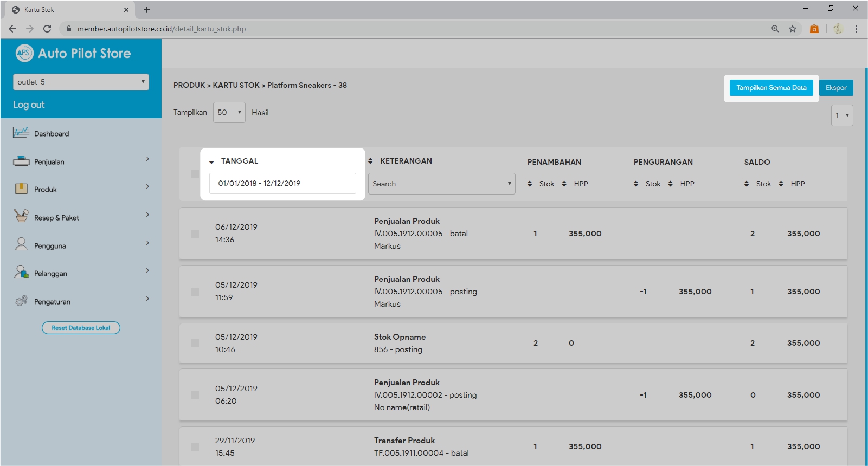Image resolution: width=868 pixels, height=466 pixels.
Task: Click the Pengaturan gears icon
Action: 21,301
